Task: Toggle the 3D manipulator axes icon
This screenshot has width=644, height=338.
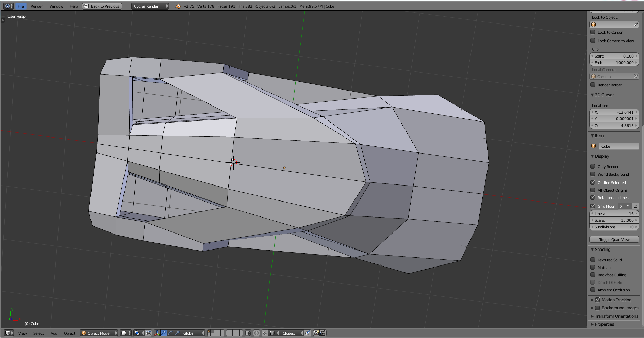Action: coord(157,333)
